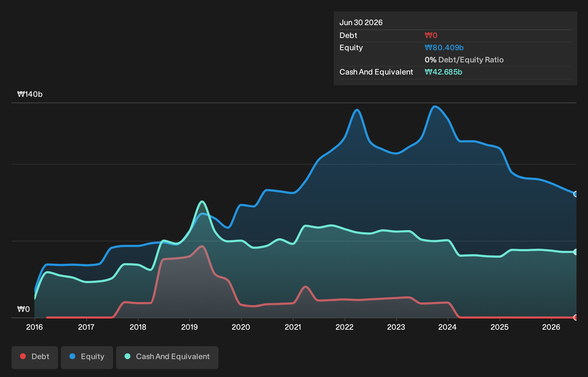Click the ₩80.409b equity value
588x377 pixels.
[444, 48]
